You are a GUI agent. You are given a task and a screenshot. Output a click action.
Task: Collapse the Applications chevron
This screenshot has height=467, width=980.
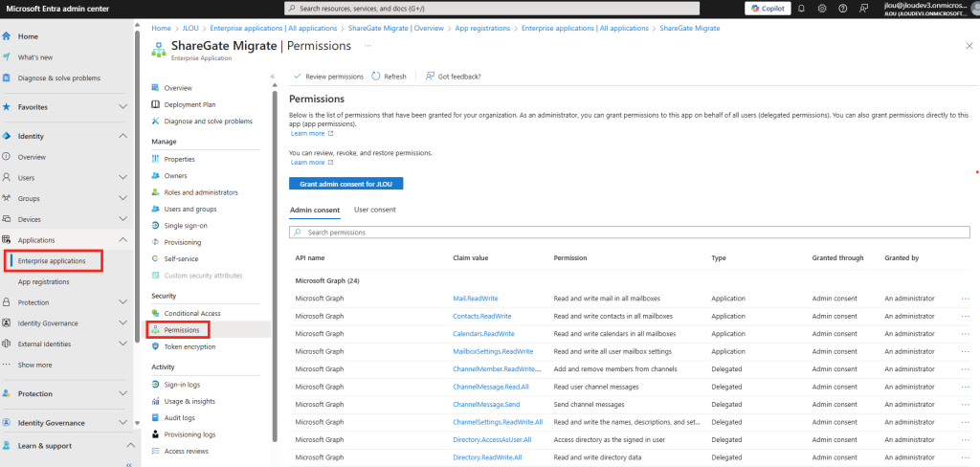tap(123, 240)
